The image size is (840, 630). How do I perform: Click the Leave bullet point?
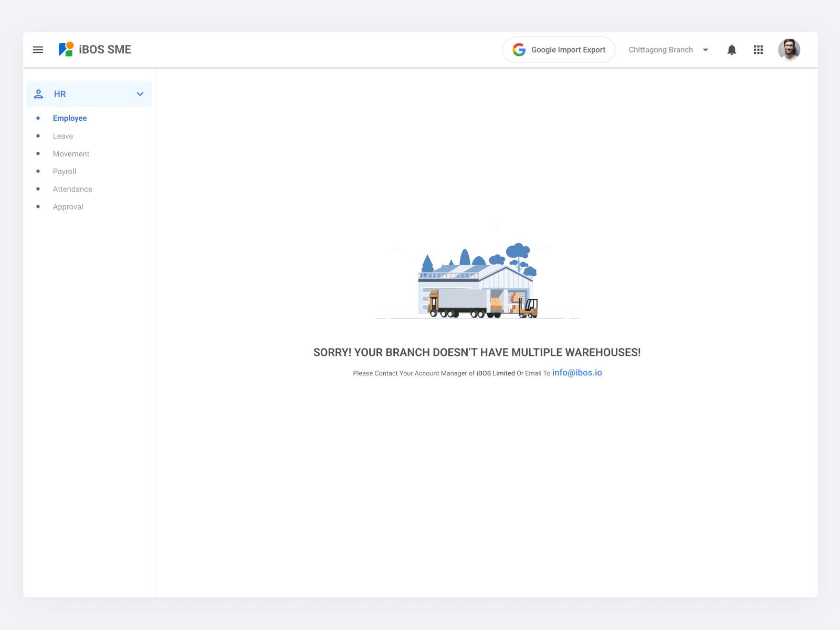[x=38, y=136]
